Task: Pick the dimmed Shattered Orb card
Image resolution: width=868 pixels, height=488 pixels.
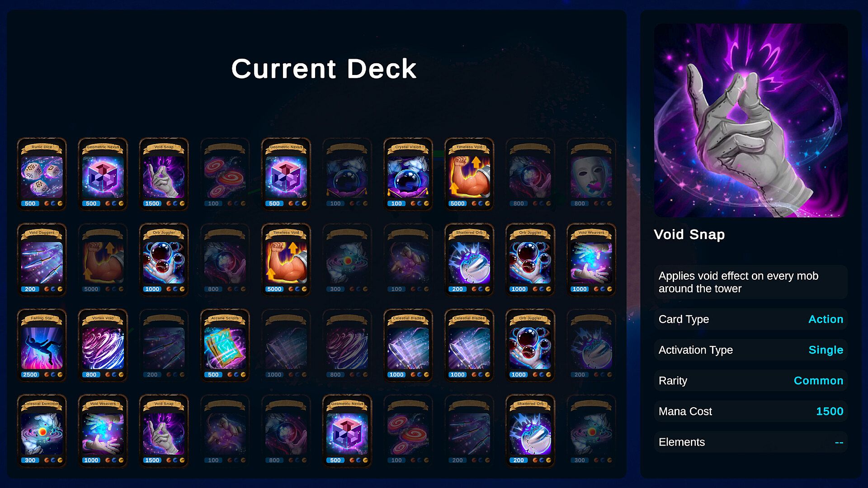Action: click(591, 345)
